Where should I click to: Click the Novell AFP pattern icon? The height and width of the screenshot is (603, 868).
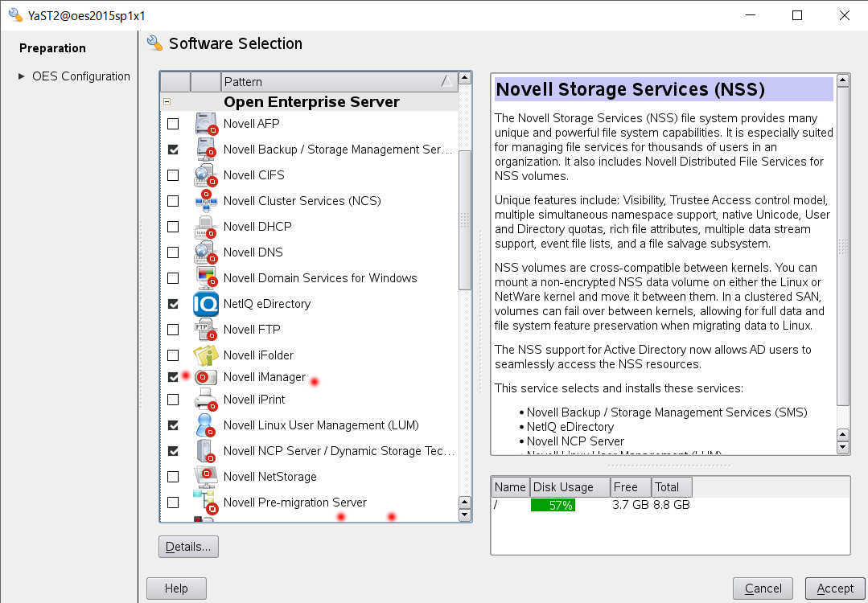point(206,123)
